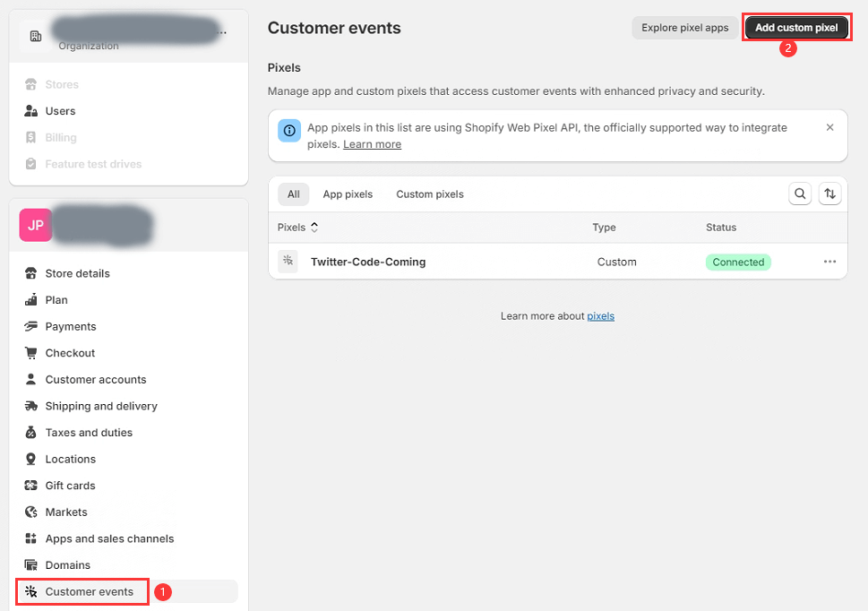Open Taxes and duties settings

point(89,432)
